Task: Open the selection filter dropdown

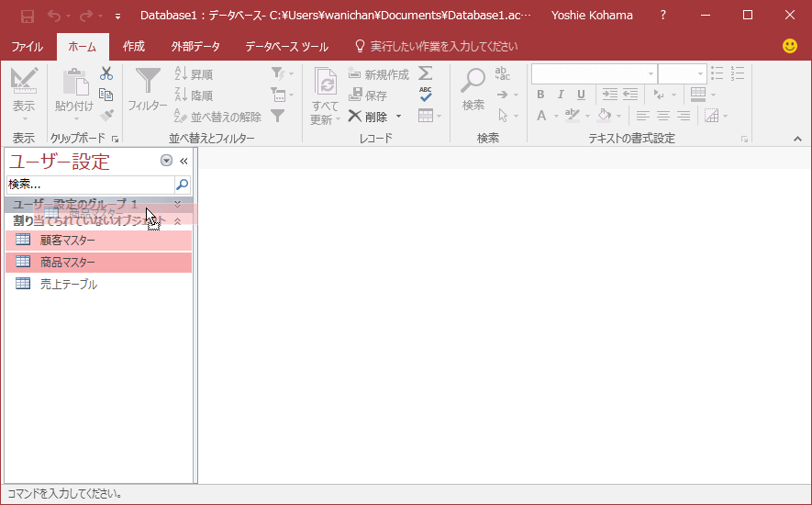Action: (x=282, y=73)
